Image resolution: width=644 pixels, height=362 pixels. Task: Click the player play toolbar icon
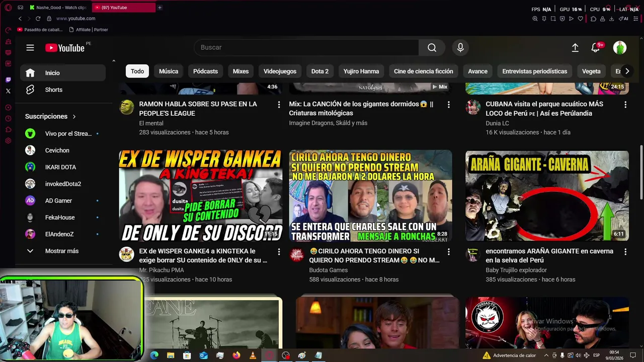click(x=571, y=19)
